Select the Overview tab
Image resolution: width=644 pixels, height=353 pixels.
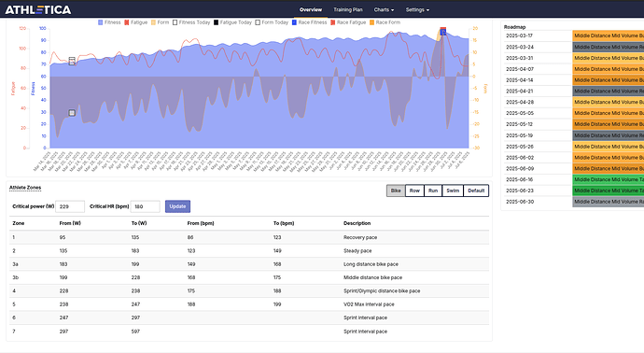click(x=311, y=10)
